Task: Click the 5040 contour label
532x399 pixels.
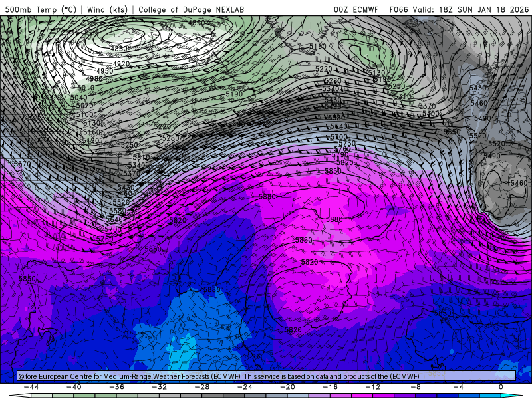Action: click(x=78, y=98)
